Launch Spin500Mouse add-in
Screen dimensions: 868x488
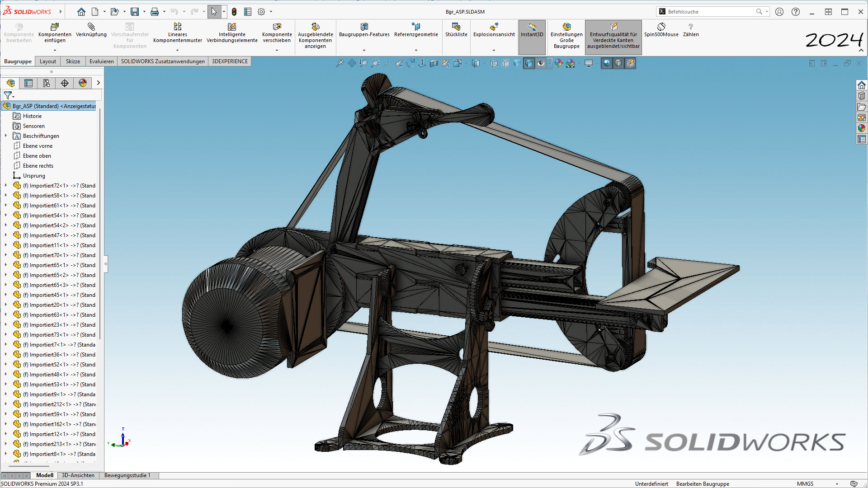661,30
